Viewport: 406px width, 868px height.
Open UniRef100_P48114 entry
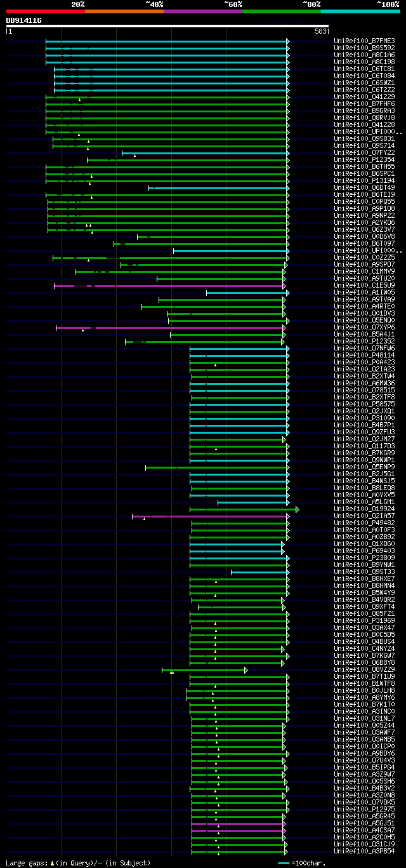[364, 356]
